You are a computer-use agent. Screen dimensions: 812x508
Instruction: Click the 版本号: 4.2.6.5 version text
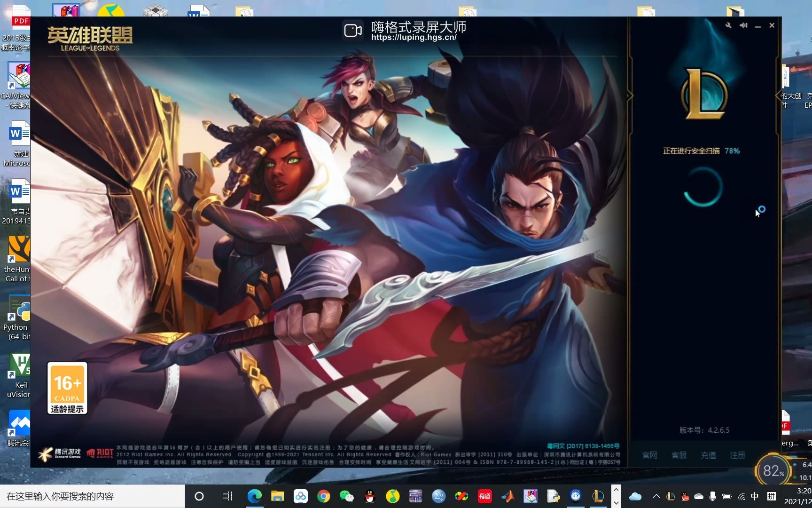[704, 430]
